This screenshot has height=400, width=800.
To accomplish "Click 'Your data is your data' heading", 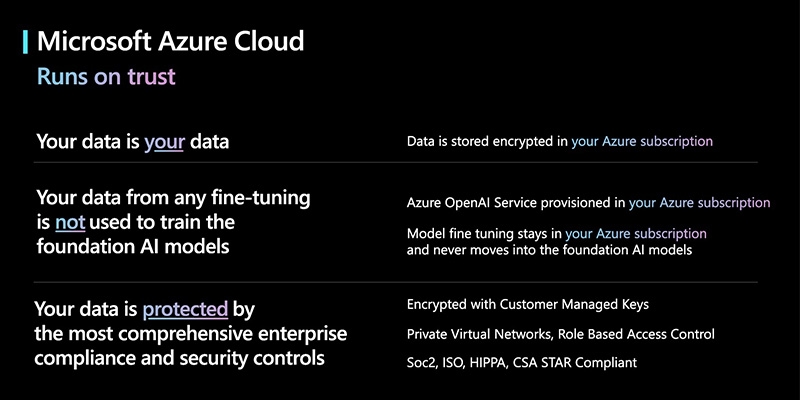I will 133,142.
